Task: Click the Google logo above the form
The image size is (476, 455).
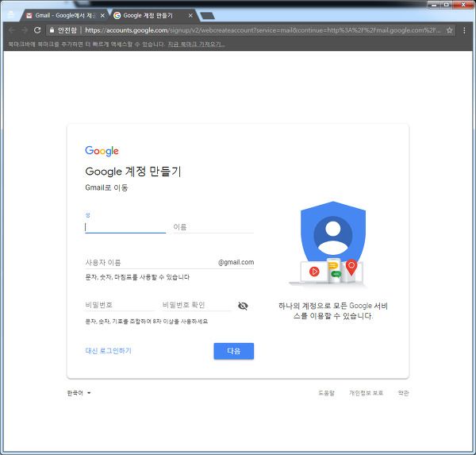Action: pyautogui.click(x=102, y=151)
